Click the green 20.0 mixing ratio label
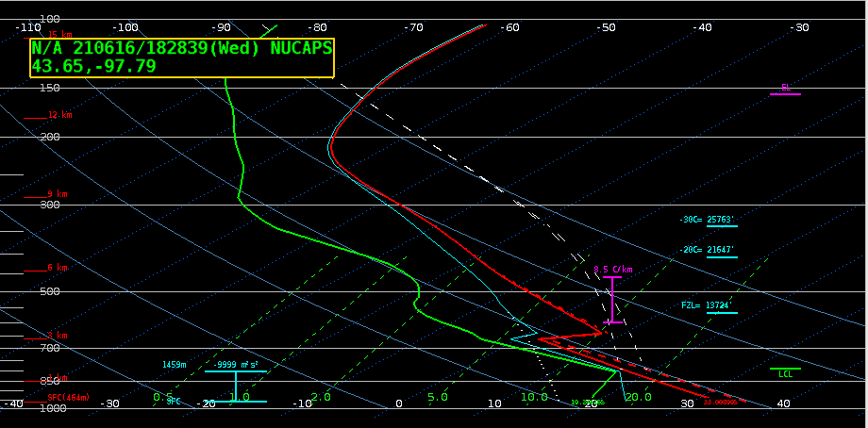This screenshot has height=428, width=868. (639, 397)
